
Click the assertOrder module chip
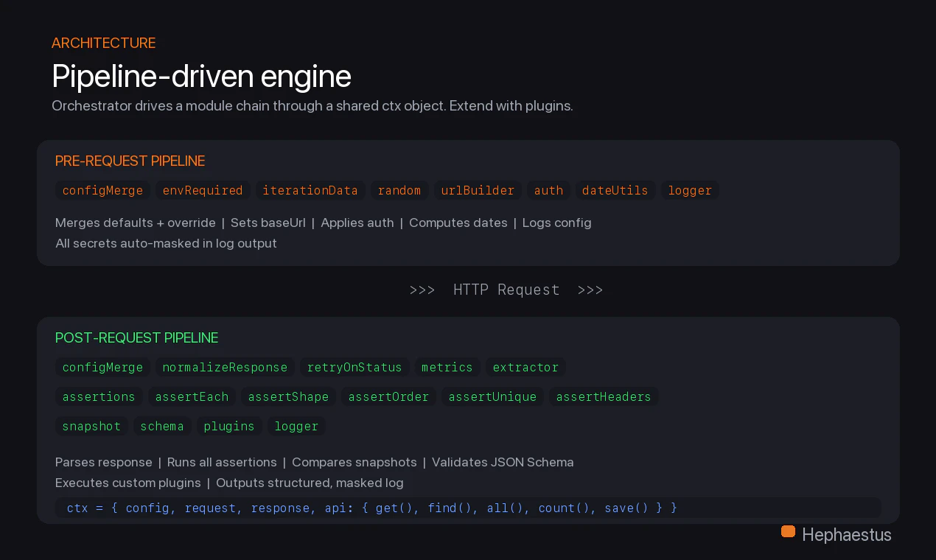[389, 396]
